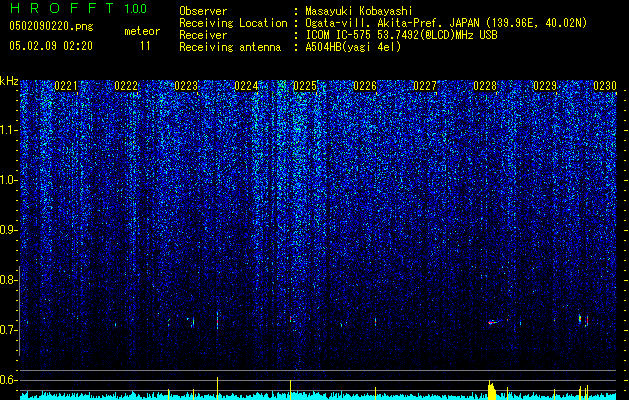The width and height of the screenshot is (629, 400).
Task: Click the 0229 time marker
Action: [x=545, y=86]
